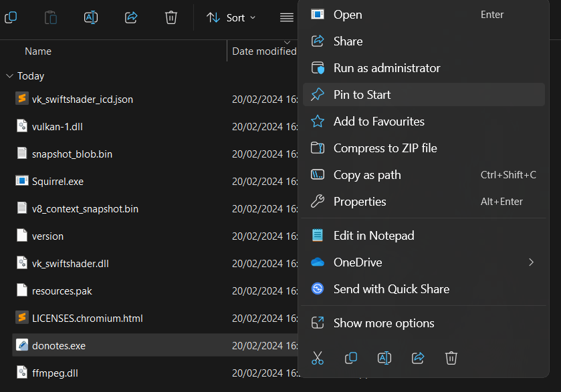
Task: Click the Delete trash icon in context menu
Action: pyautogui.click(x=451, y=358)
